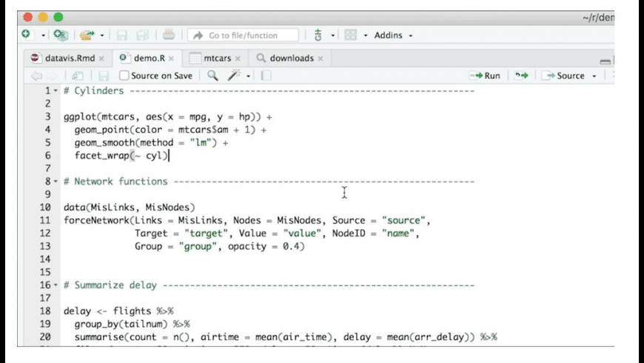Image resolution: width=644 pixels, height=363 pixels.
Task: Click the New File icon
Action: click(27, 35)
